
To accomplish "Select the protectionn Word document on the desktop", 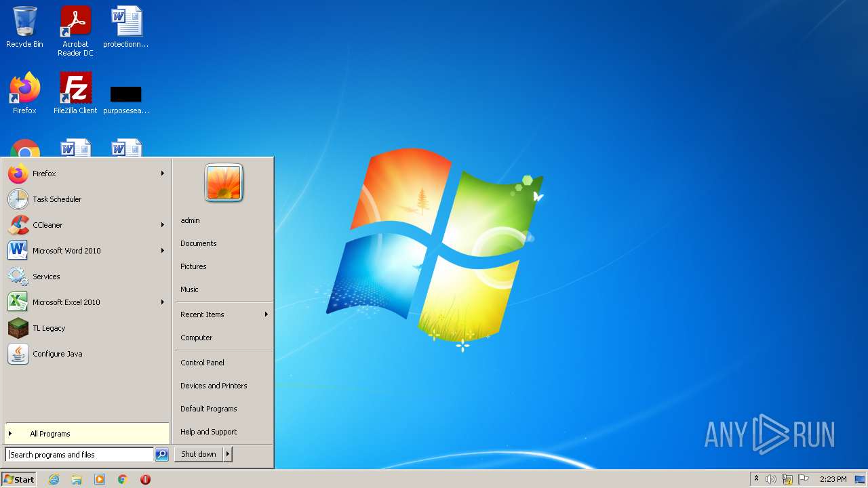I will [126, 28].
